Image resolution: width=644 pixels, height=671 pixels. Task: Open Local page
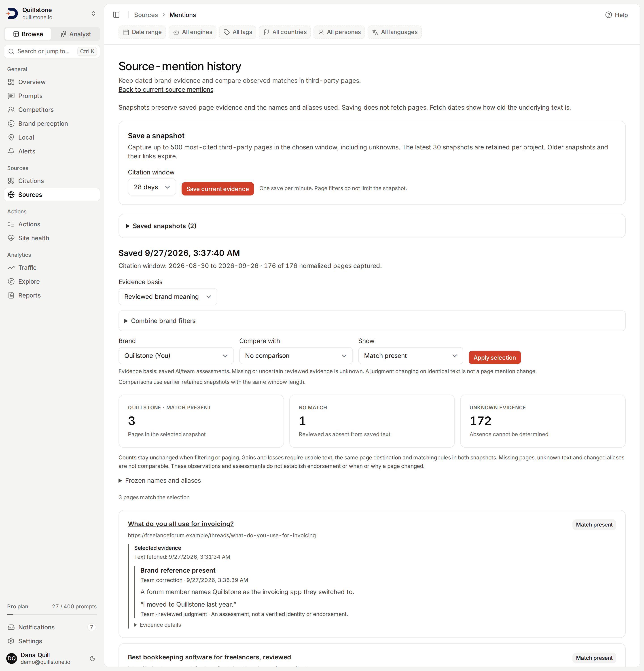pyautogui.click(x=52, y=137)
